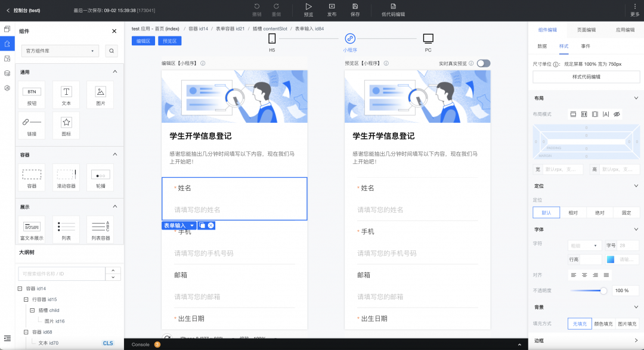The image size is (644, 350).
Task: Delete the selected 表单输入 component
Action: coord(210,225)
